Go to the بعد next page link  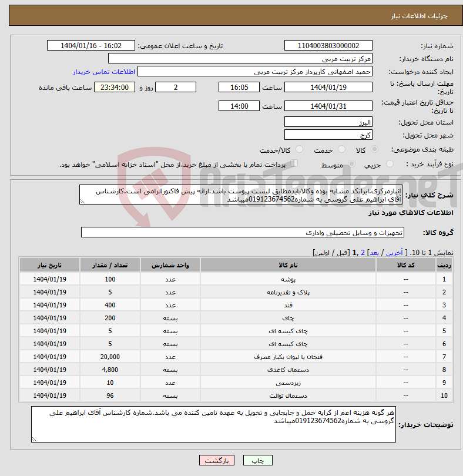[374, 253]
